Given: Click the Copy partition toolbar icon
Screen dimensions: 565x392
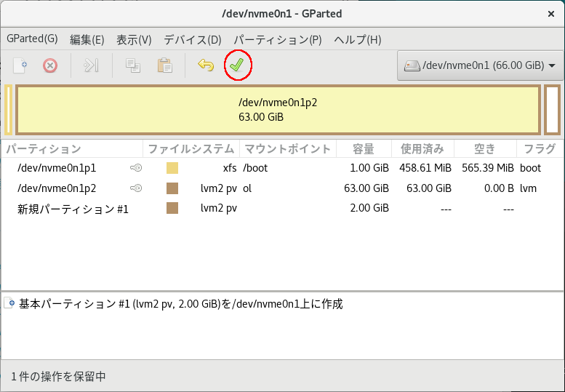Looking at the screenshot, I should click(x=132, y=65).
